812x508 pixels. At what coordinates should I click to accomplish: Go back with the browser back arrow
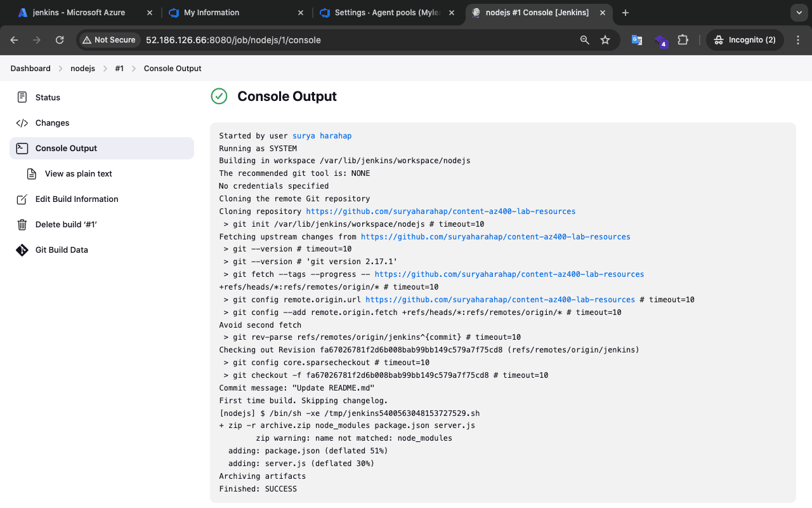(15, 40)
